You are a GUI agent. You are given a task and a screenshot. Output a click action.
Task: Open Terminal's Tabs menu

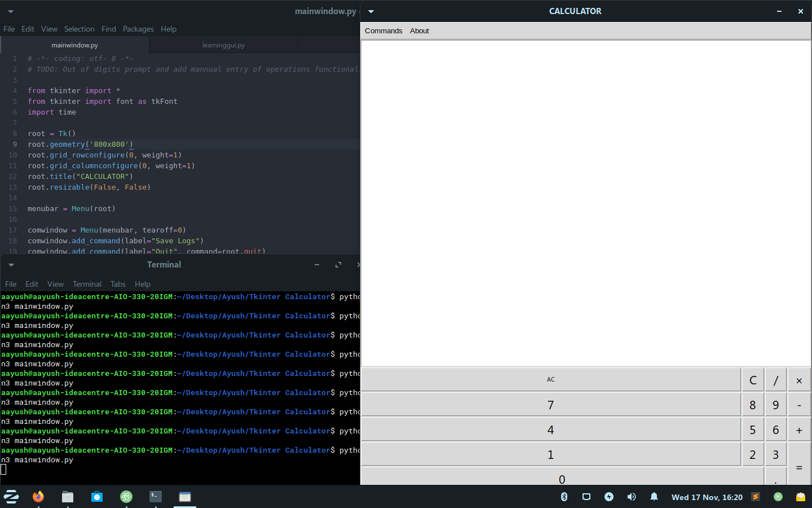pyautogui.click(x=118, y=284)
